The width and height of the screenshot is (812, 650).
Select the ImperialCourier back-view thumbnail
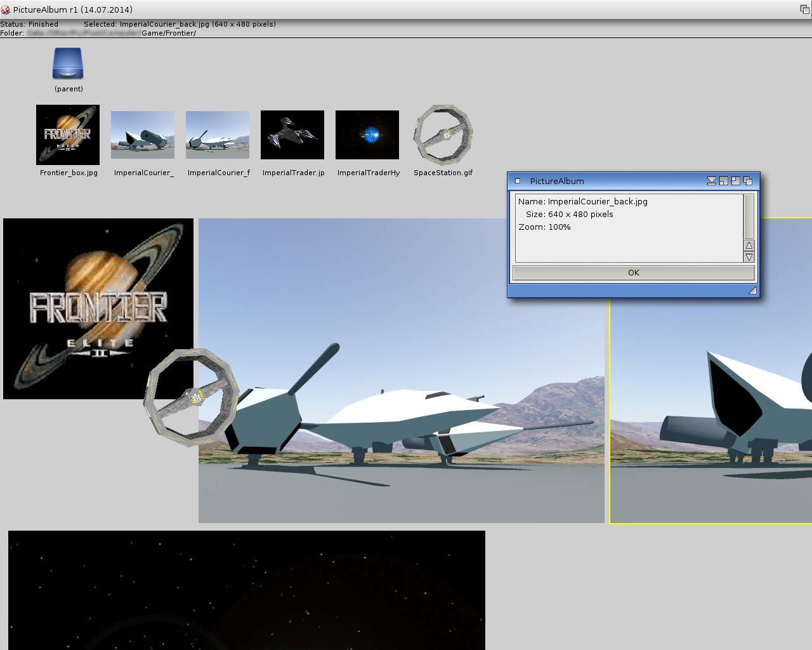[x=143, y=135]
